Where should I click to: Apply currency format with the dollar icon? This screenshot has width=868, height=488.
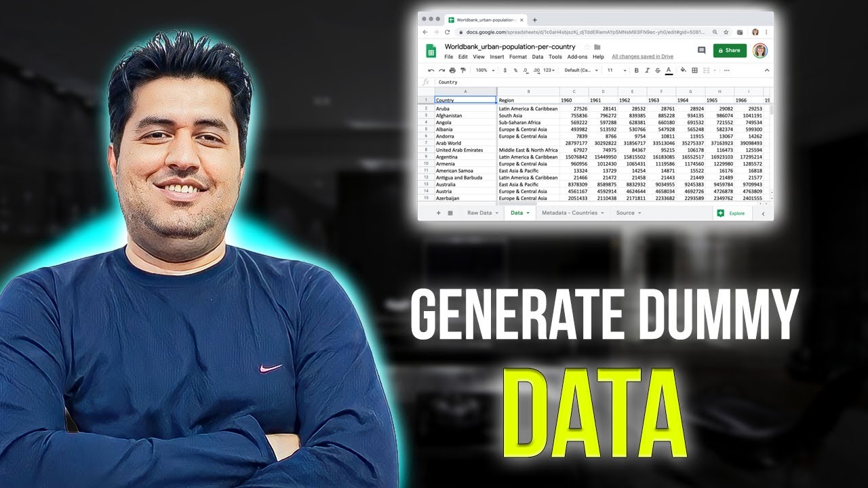coord(505,70)
